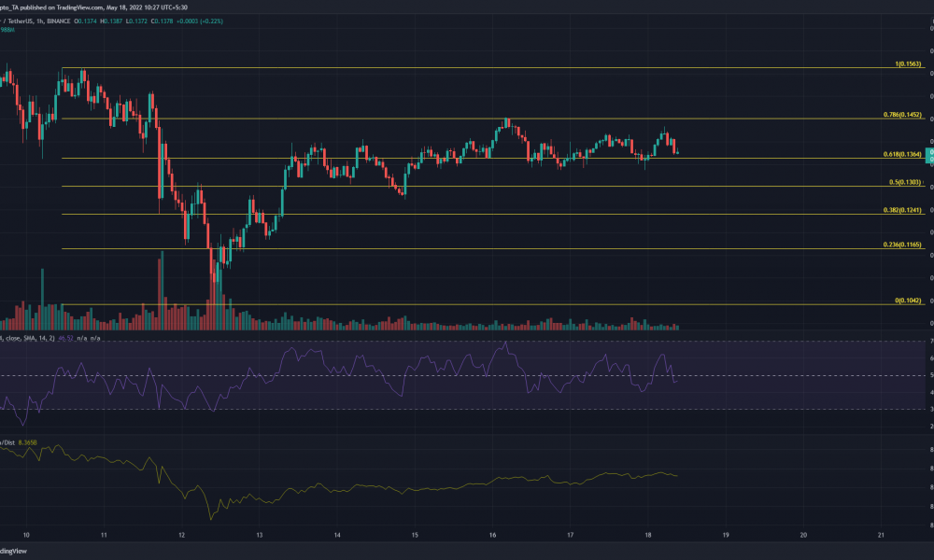Click date label 16 on time axis
This screenshot has height=560, width=934.
click(x=492, y=535)
